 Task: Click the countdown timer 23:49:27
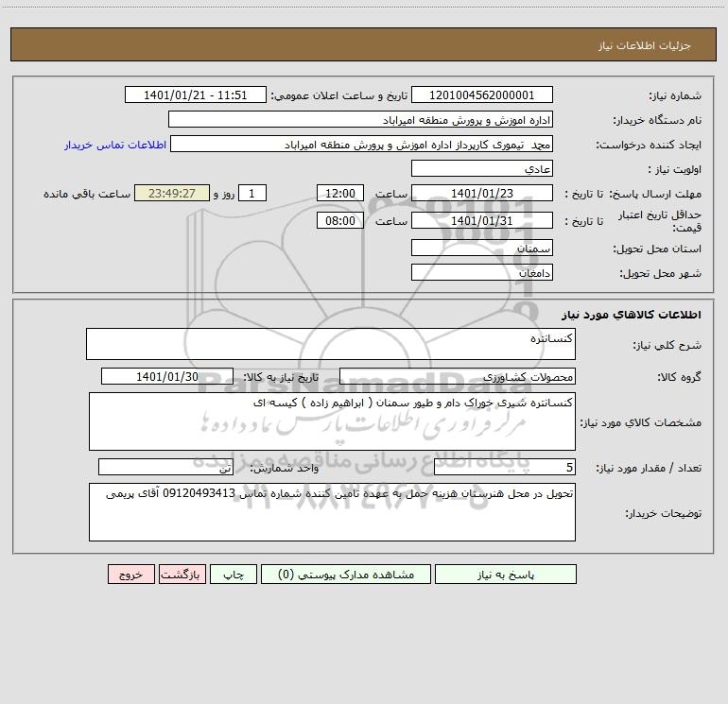click(172, 193)
